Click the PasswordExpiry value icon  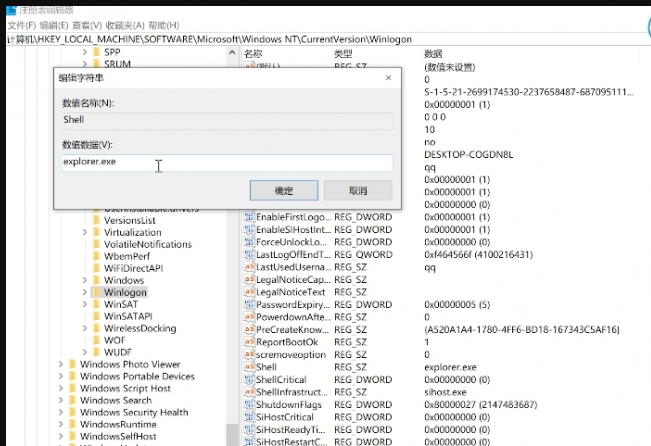pyautogui.click(x=248, y=304)
